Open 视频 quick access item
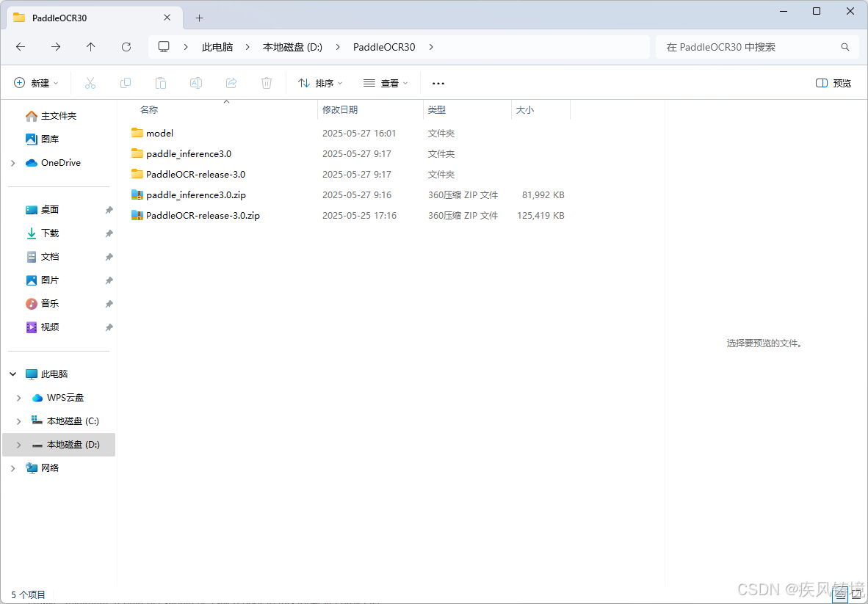The height and width of the screenshot is (604, 868). [x=43, y=327]
